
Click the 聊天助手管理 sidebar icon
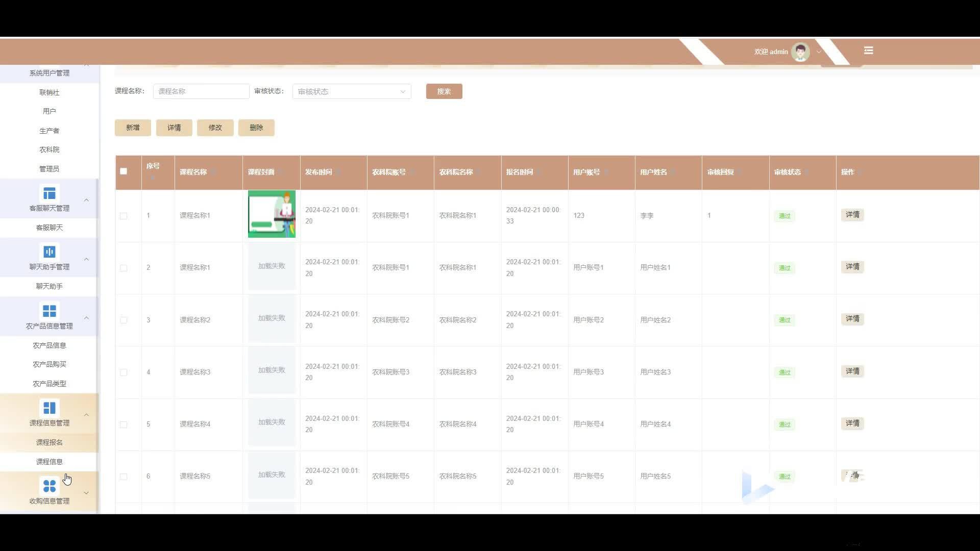[50, 252]
